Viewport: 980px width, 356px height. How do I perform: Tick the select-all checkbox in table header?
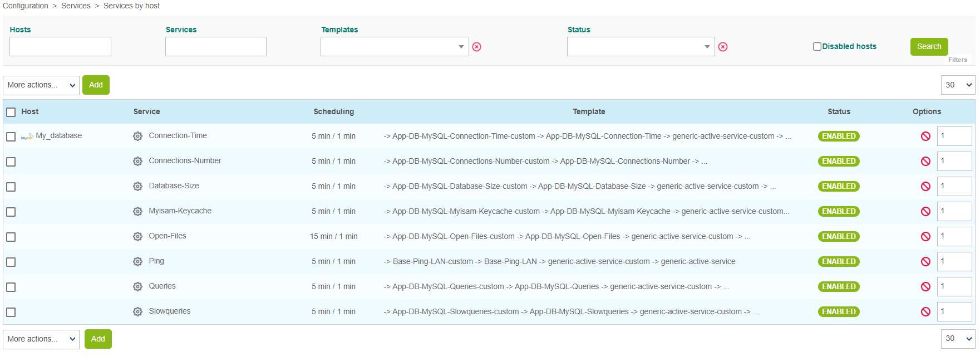[11, 113]
